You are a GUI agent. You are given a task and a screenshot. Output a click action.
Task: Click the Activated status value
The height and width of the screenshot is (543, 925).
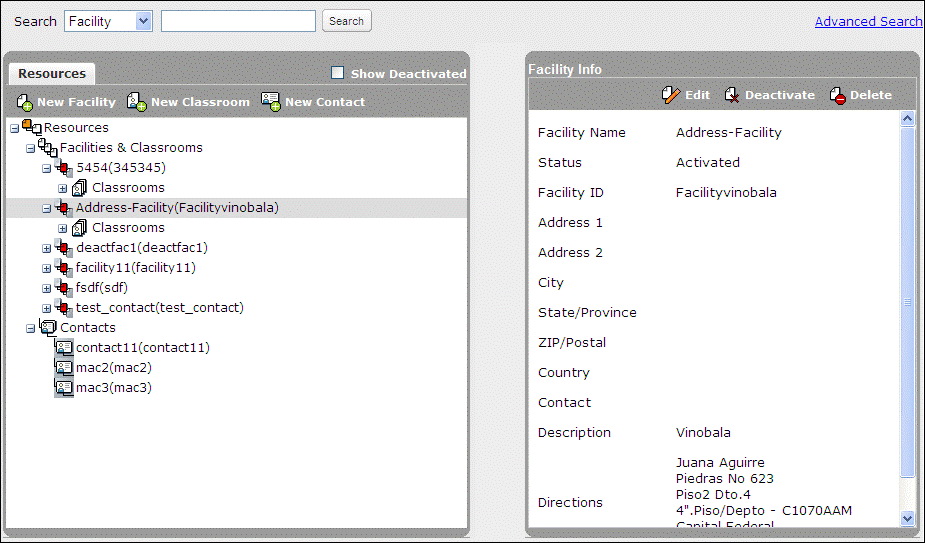pos(708,162)
